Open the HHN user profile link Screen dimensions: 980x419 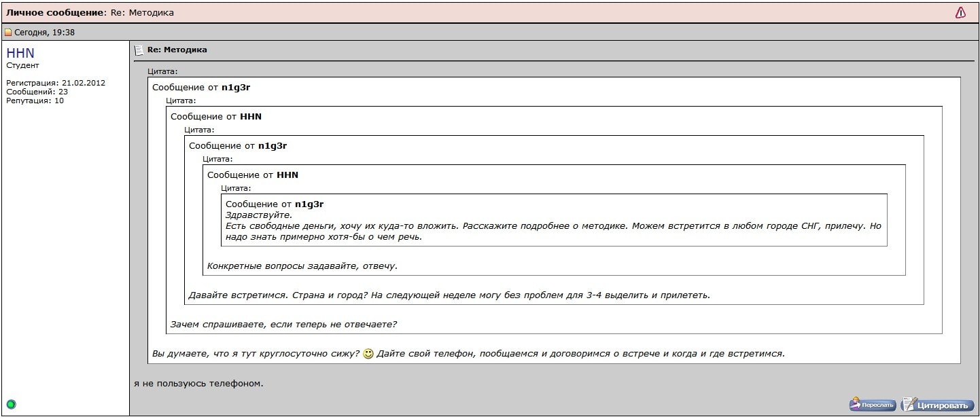click(x=20, y=53)
